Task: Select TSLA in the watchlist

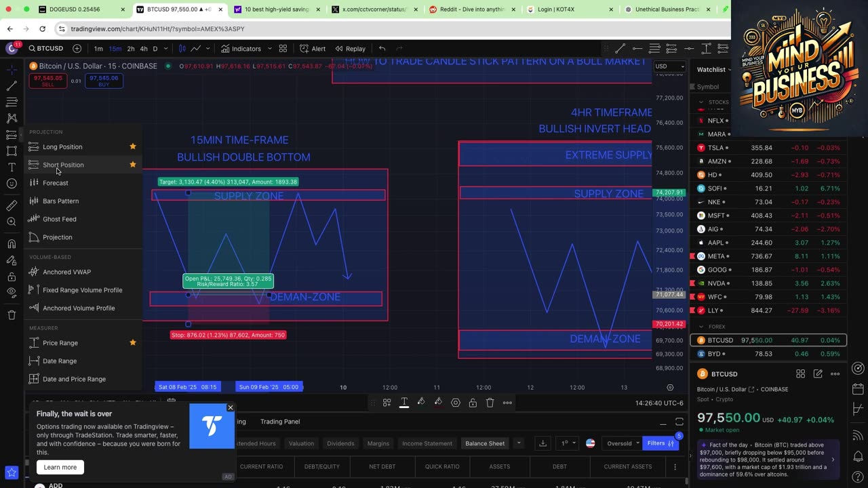Action: click(768, 148)
